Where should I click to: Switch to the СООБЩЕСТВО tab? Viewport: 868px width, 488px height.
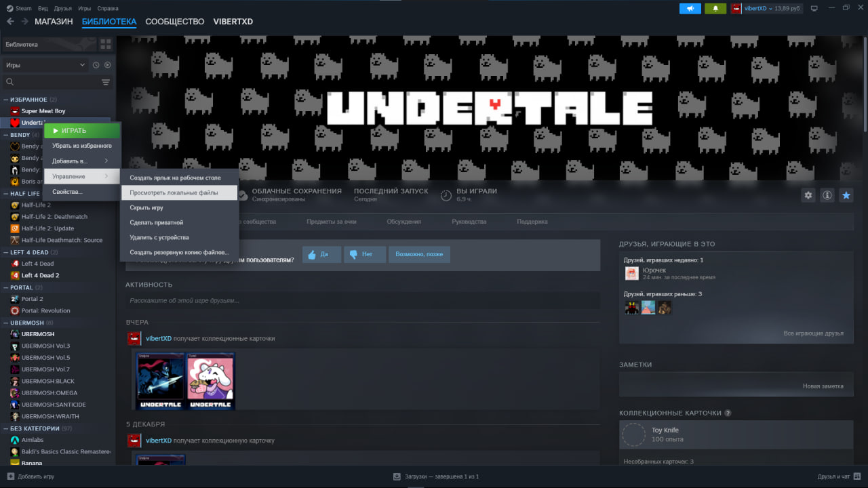175,22
